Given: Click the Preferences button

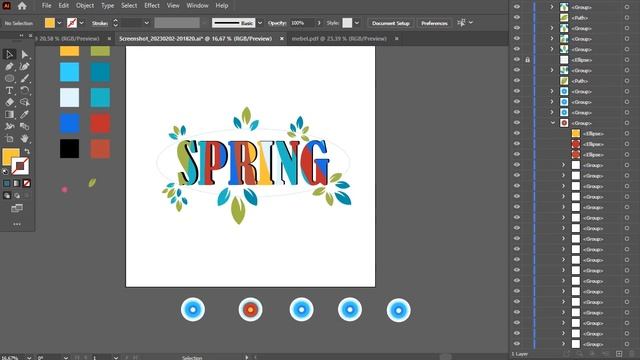Looking at the screenshot, I should coord(434,23).
